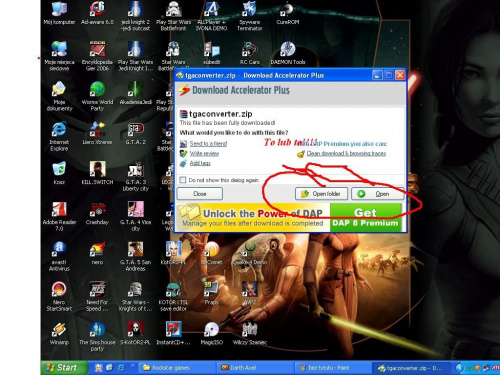Open the Internet Explorer desktop icon

pos(59,136)
